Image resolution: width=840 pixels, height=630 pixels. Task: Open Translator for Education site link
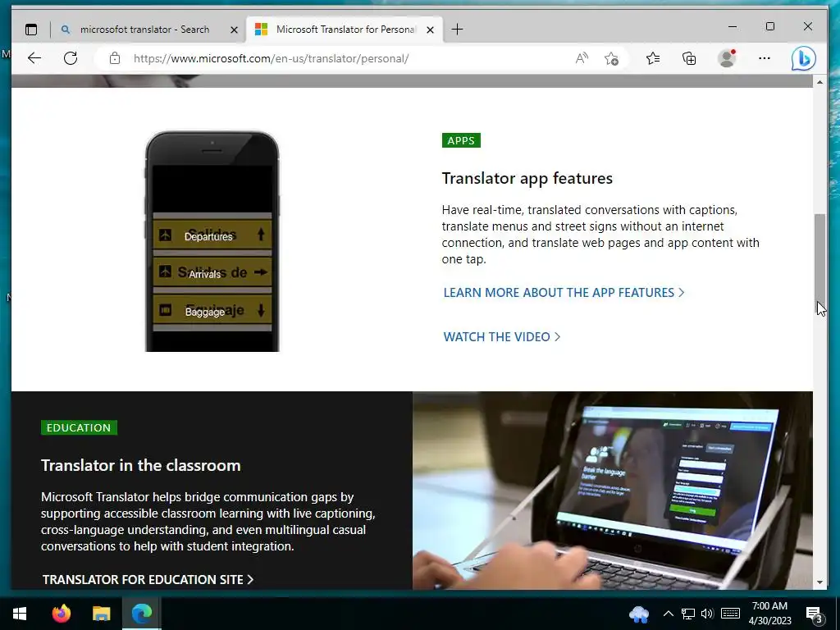coord(148,580)
